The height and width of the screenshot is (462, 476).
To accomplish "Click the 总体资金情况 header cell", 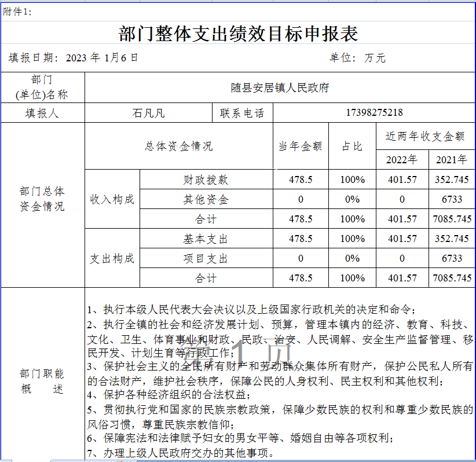I will click(x=179, y=146).
